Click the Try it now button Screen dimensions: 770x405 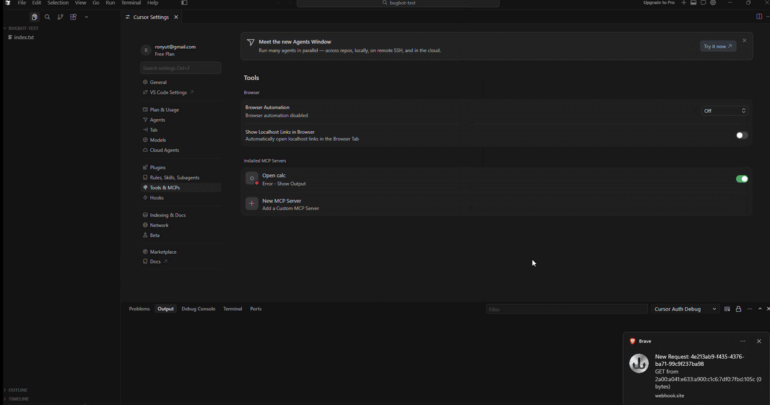pos(717,46)
